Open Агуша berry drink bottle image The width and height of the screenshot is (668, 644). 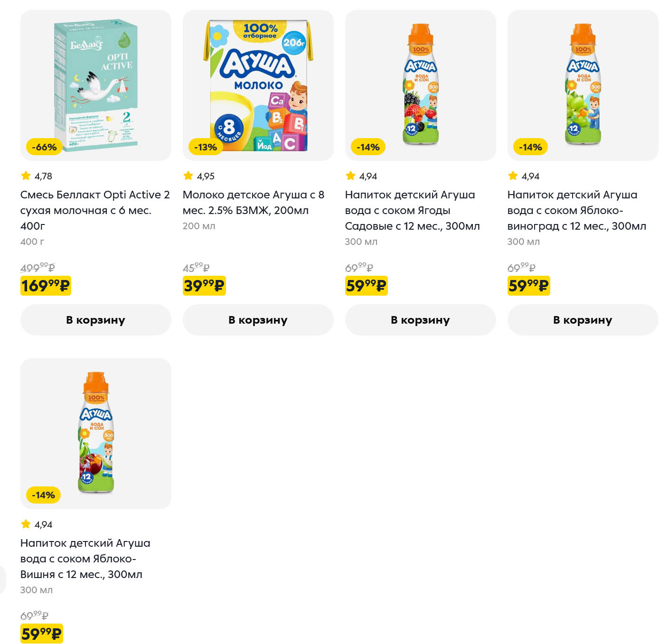click(x=421, y=85)
